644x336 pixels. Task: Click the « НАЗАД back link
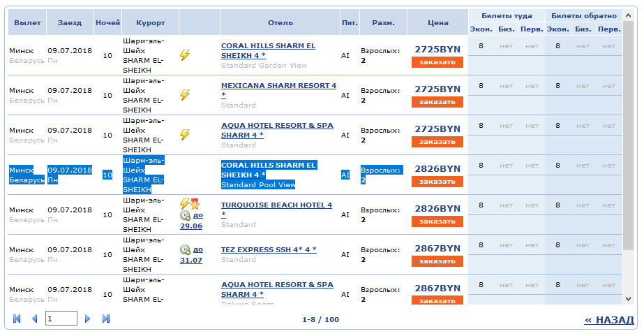coord(608,320)
